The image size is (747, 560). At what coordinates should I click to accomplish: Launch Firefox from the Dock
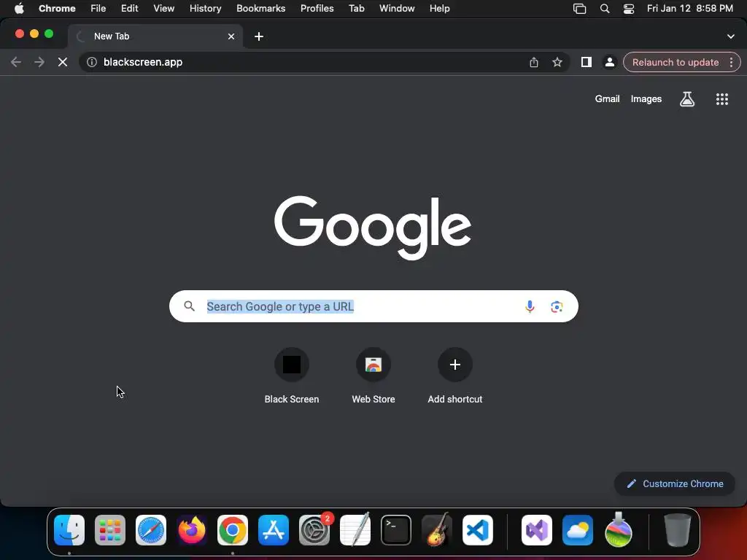coord(192,529)
